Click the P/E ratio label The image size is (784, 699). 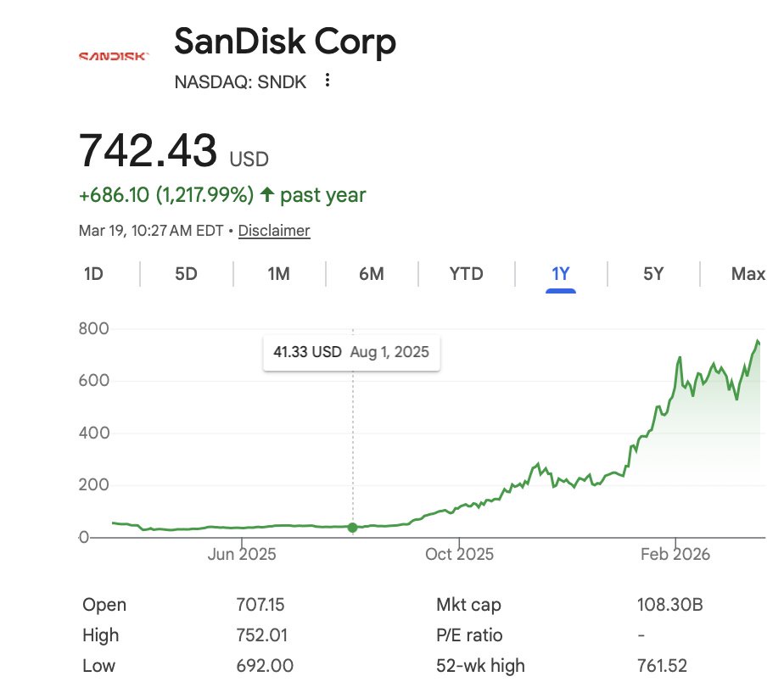[469, 635]
